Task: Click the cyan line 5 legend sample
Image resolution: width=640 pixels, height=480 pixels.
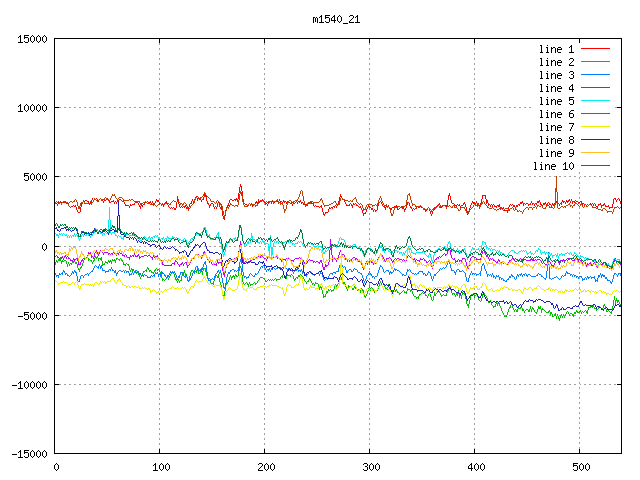Action: click(x=596, y=101)
